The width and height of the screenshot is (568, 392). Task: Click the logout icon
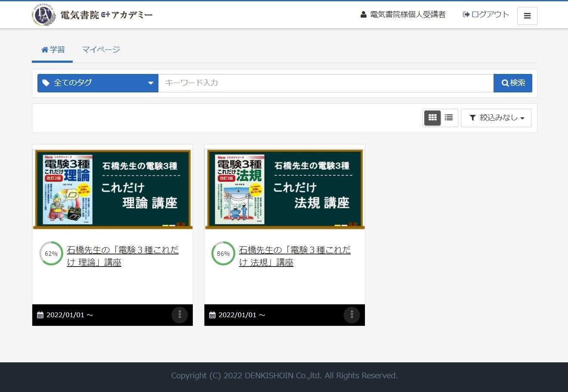tap(466, 14)
